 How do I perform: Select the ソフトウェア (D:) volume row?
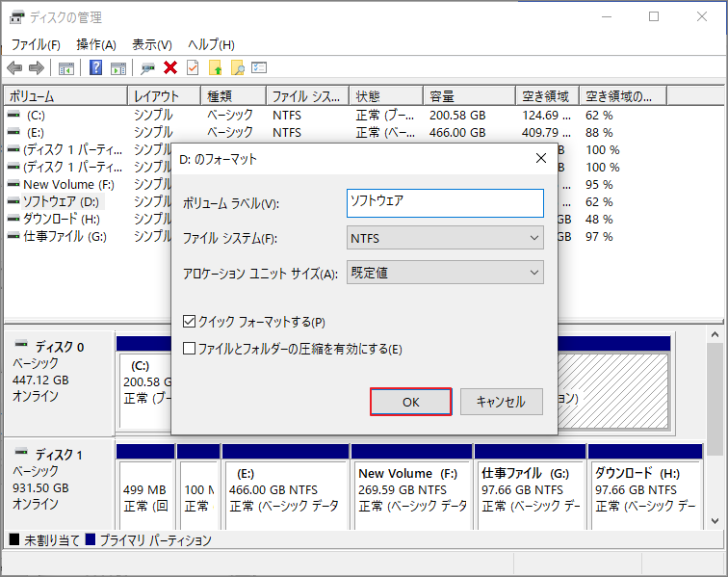click(62, 201)
